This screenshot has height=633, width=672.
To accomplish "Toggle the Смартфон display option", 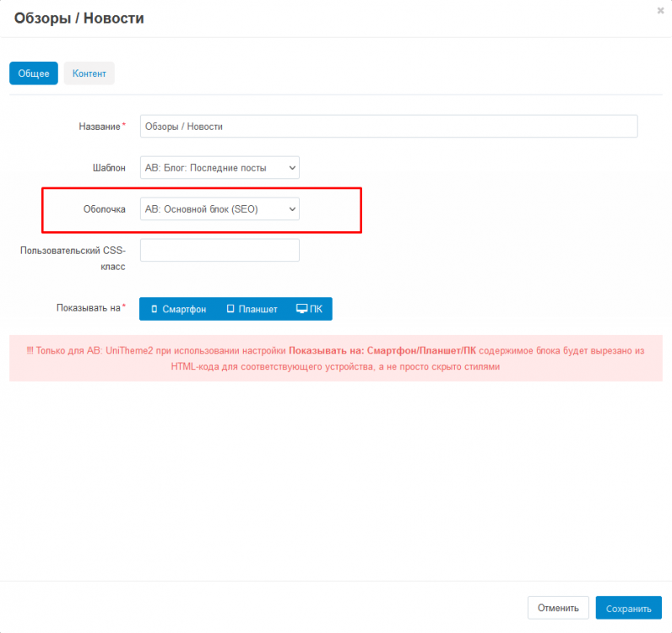I will tap(178, 309).
